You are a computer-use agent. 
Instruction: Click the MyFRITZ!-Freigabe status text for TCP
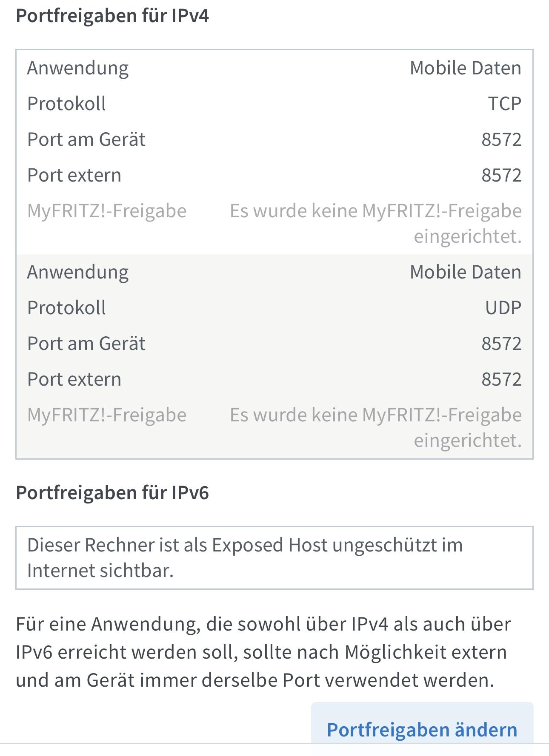pos(376,223)
